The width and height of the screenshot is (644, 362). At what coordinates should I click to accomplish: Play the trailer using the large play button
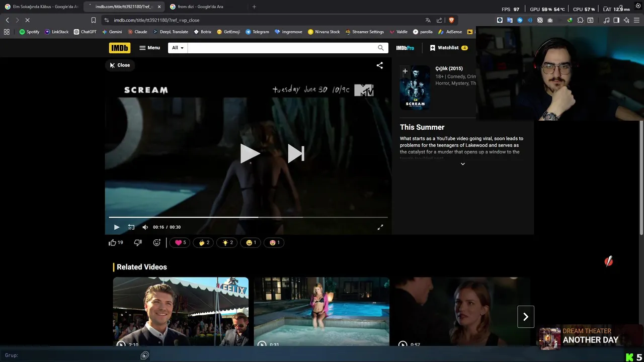[x=250, y=154]
